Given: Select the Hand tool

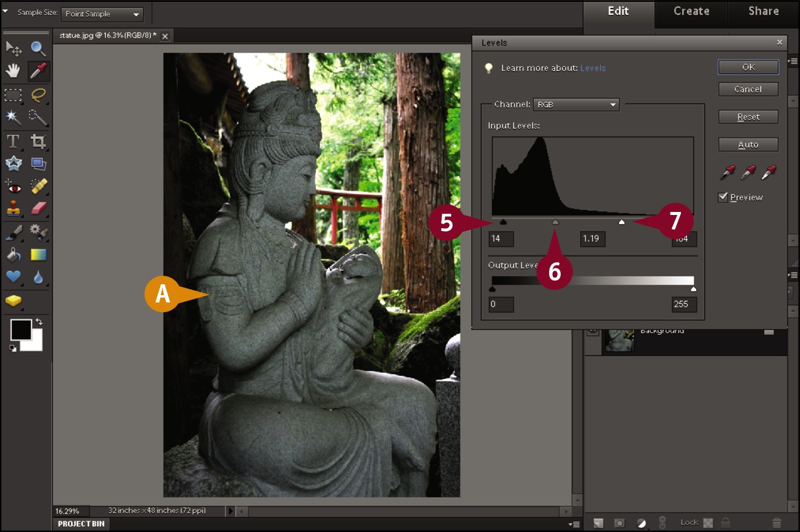Looking at the screenshot, I should tap(13, 72).
